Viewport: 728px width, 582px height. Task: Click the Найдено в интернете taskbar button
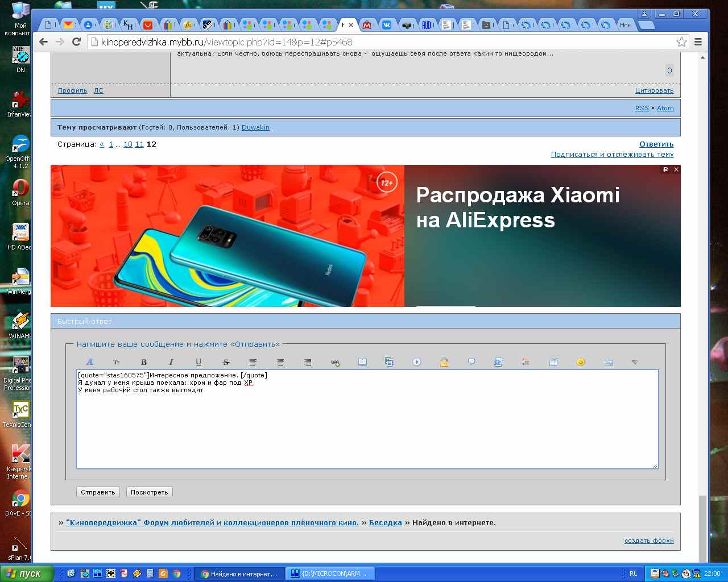click(239, 573)
